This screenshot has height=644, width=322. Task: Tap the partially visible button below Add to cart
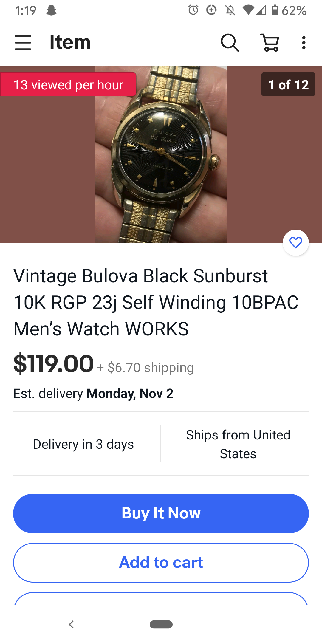pyautogui.click(x=161, y=598)
